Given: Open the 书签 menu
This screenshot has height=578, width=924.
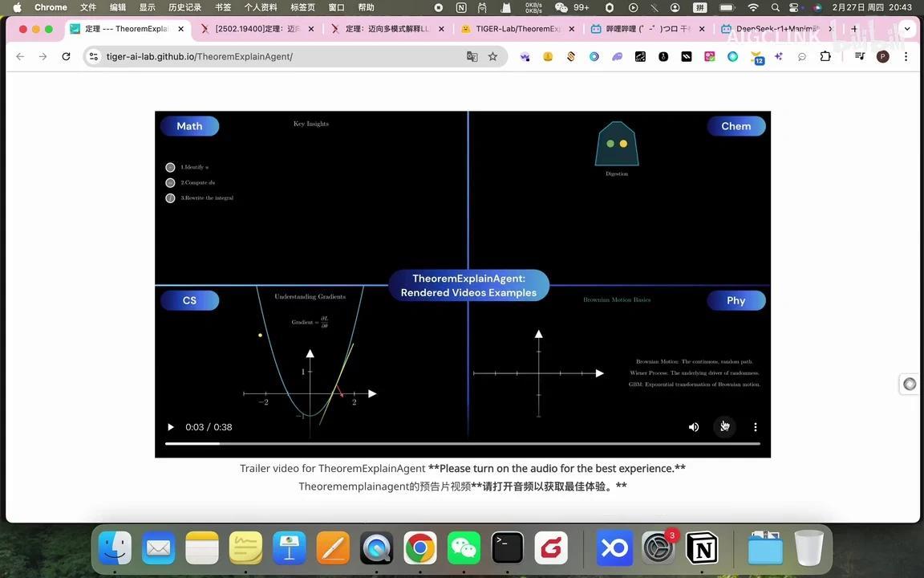Looking at the screenshot, I should tap(223, 8).
